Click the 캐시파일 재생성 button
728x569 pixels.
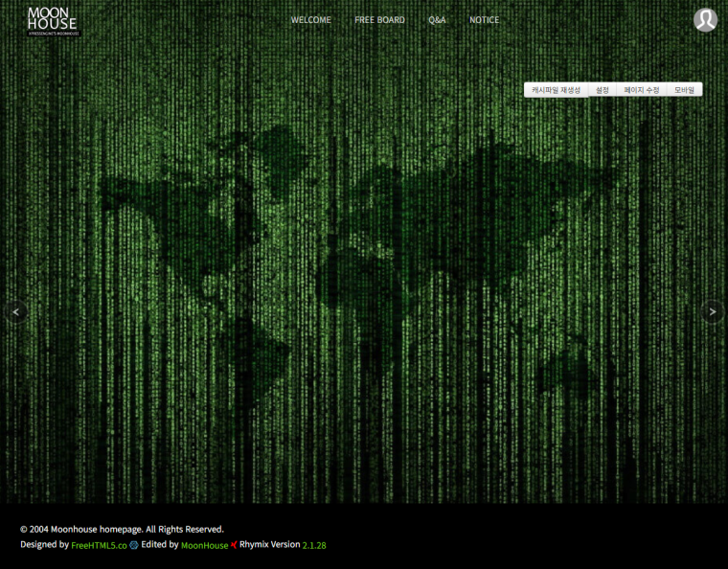[x=557, y=90]
